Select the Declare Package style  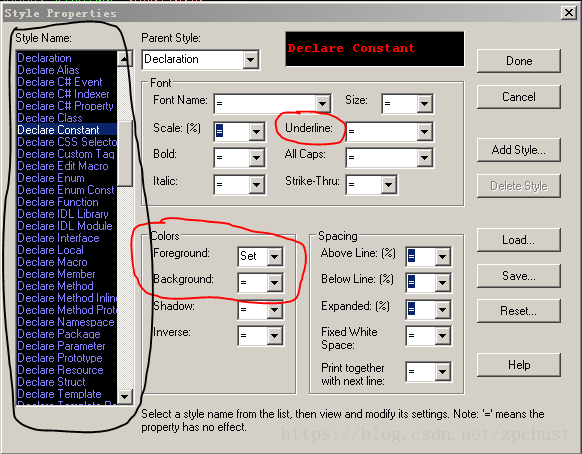pos(67,334)
